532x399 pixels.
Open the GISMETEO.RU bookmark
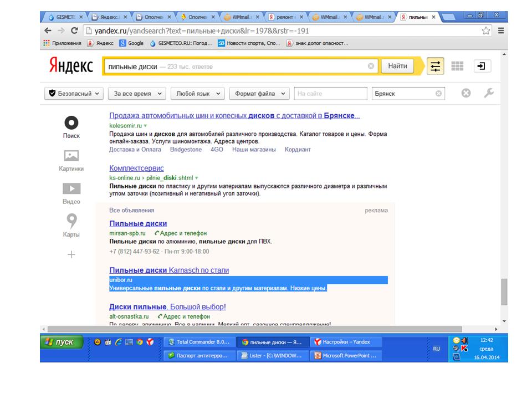coord(181,43)
